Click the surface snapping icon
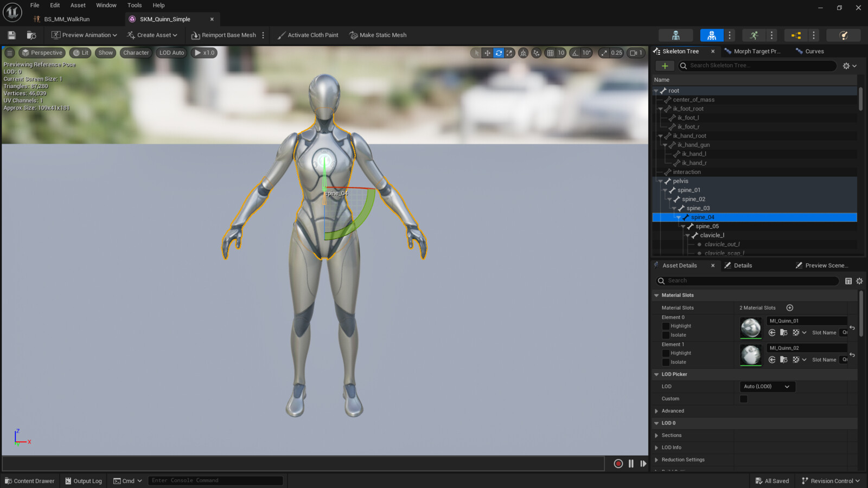This screenshot has width=868, height=488. 537,53
